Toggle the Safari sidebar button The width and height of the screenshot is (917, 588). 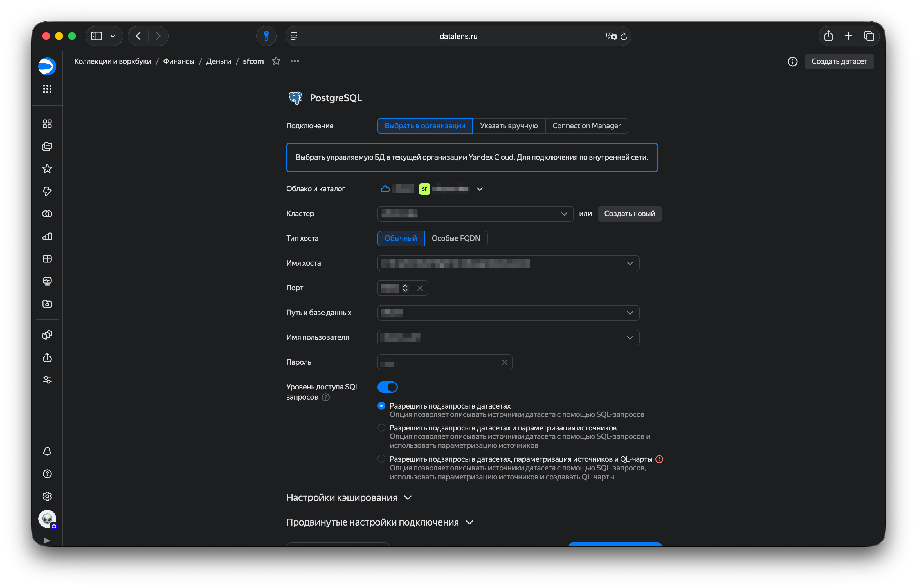(96, 36)
